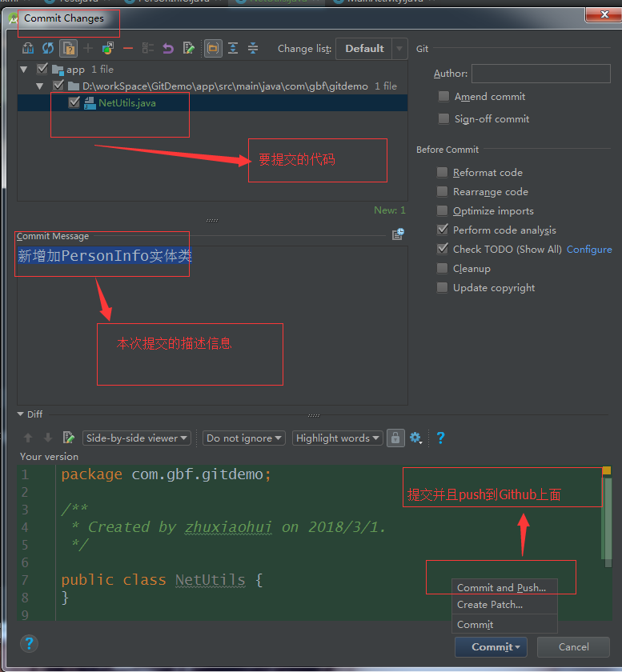Choose Create Patch... from popup
The image size is (622, 672).
click(x=504, y=605)
